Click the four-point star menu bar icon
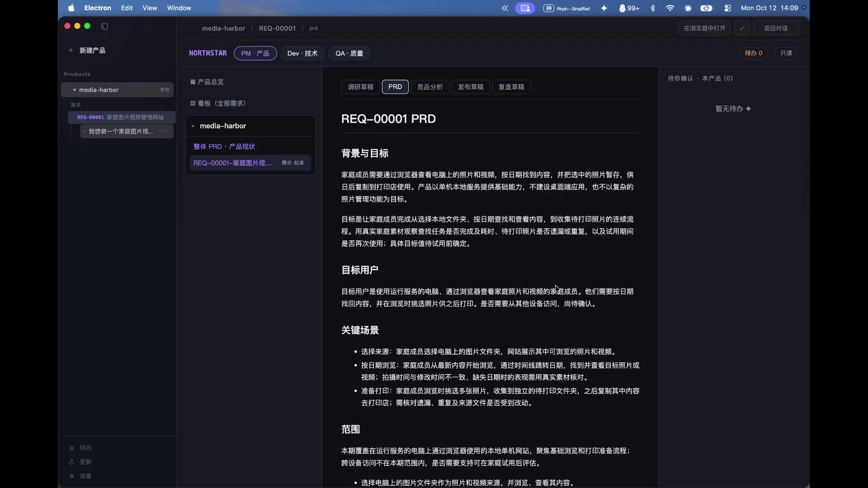This screenshot has height=488, width=868. (x=604, y=8)
